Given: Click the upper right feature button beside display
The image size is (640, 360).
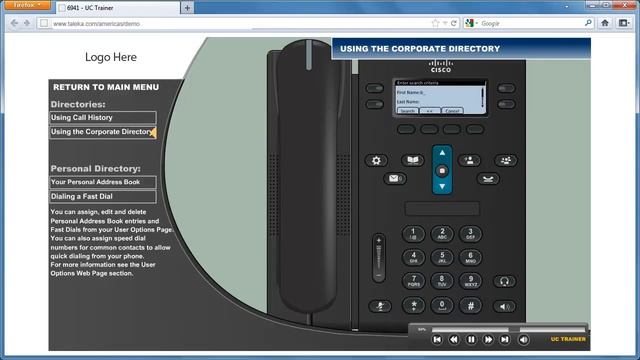Looking at the screenshot, I should tap(506, 88).
